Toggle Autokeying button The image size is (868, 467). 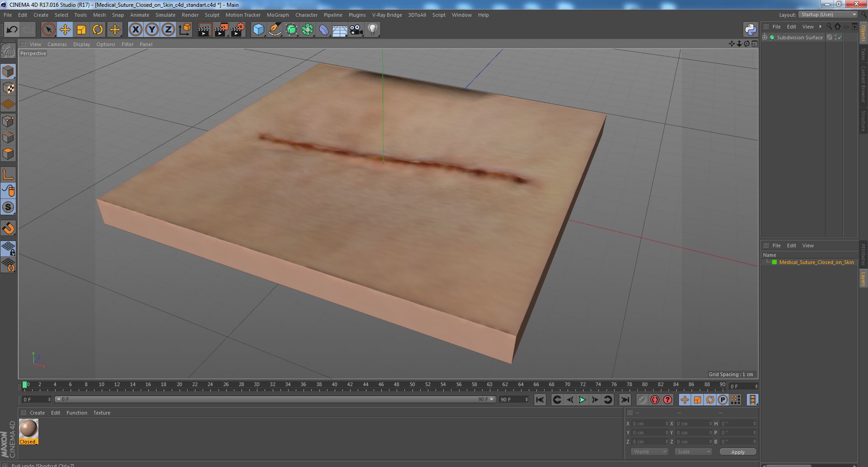[x=655, y=400]
